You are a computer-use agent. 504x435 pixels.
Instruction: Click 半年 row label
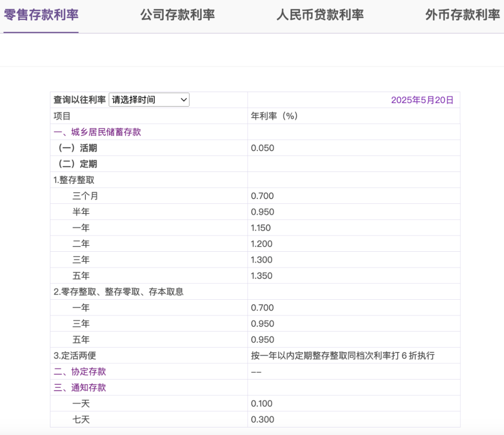click(x=81, y=212)
